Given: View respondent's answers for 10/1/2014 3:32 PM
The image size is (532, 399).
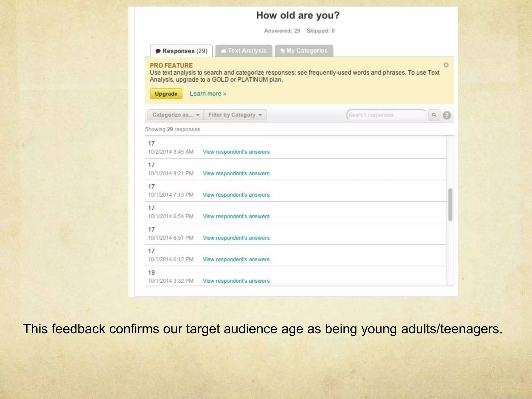Looking at the screenshot, I should tap(236, 281).
